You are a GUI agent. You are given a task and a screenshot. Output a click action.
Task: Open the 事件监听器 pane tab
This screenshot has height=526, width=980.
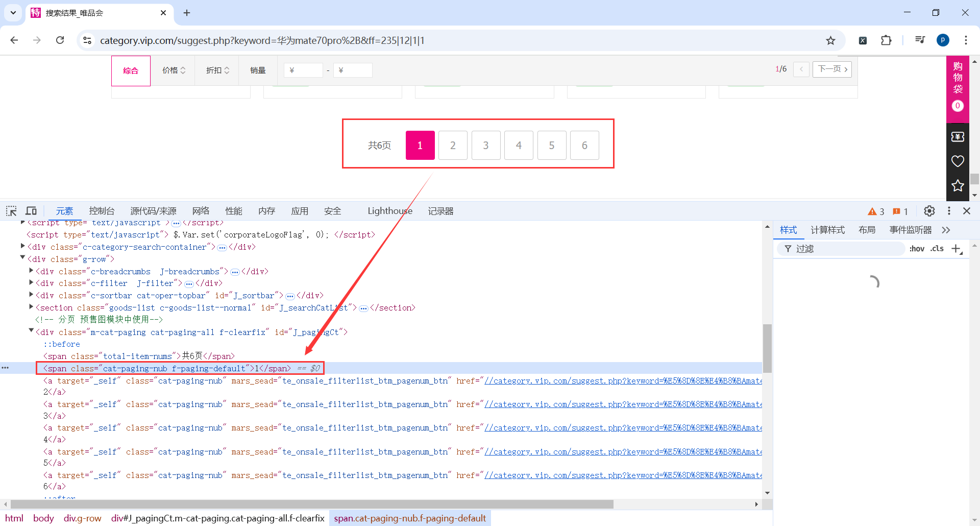point(911,230)
